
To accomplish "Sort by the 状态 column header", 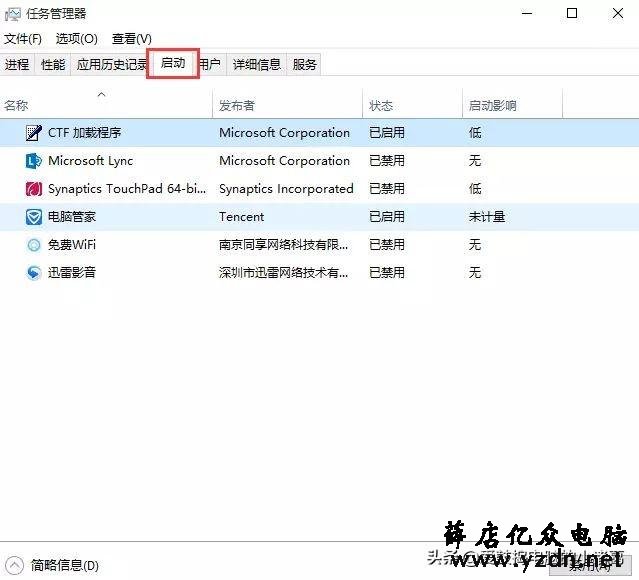I will coord(412,106).
